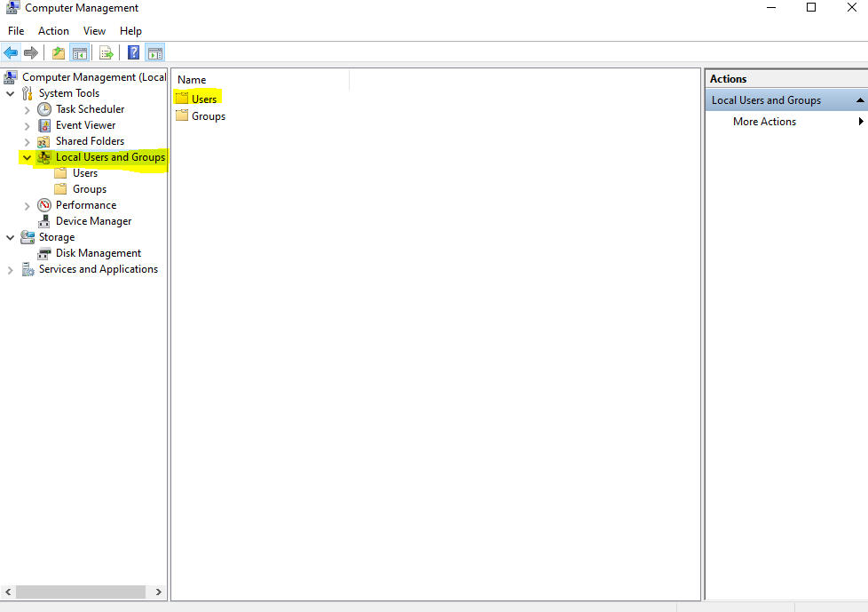Toggle Show/Hide Action Pane toolbar icon
Screen dimensions: 868x612
[x=155, y=53]
